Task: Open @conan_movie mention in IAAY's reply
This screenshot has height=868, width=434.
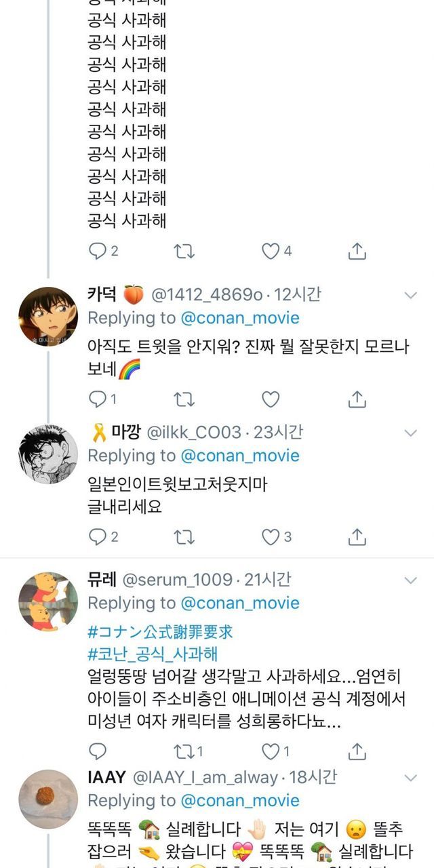Action: click(239, 800)
